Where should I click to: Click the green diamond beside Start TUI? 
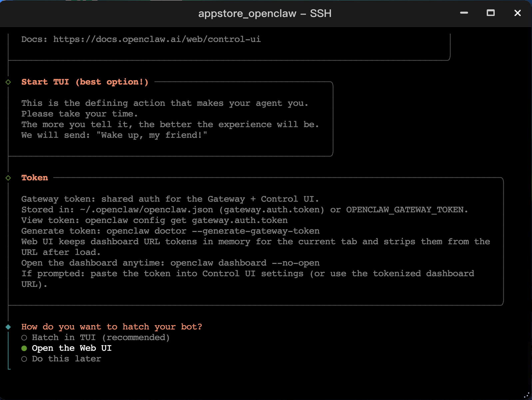point(8,82)
